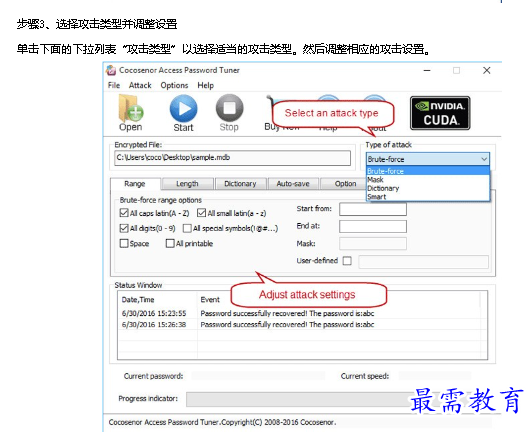Click the Mask input field

(373, 244)
